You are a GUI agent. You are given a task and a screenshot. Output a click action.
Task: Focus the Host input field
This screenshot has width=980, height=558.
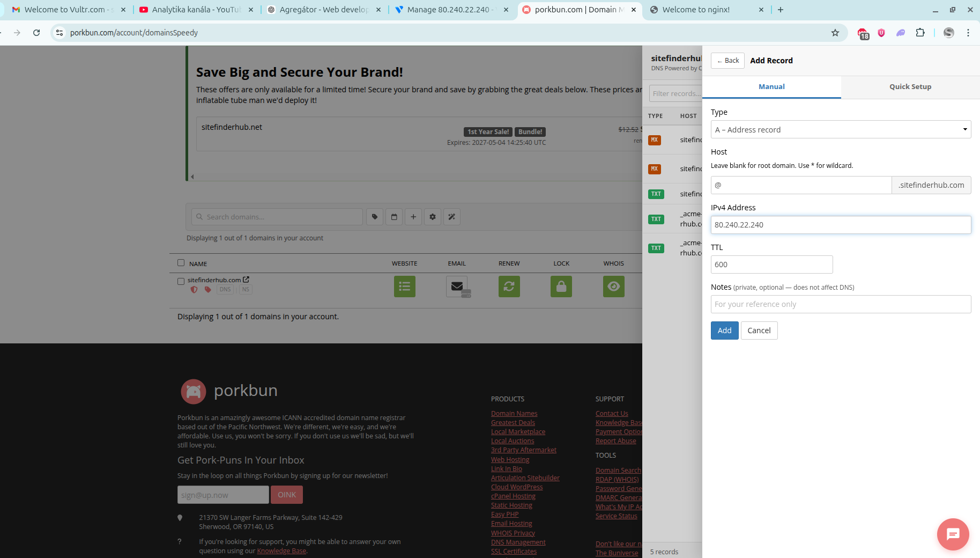[801, 185]
